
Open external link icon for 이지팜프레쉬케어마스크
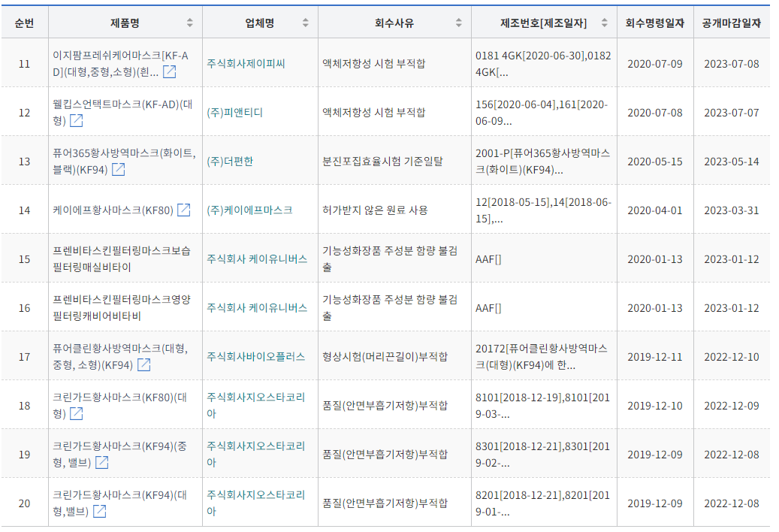coord(170,72)
